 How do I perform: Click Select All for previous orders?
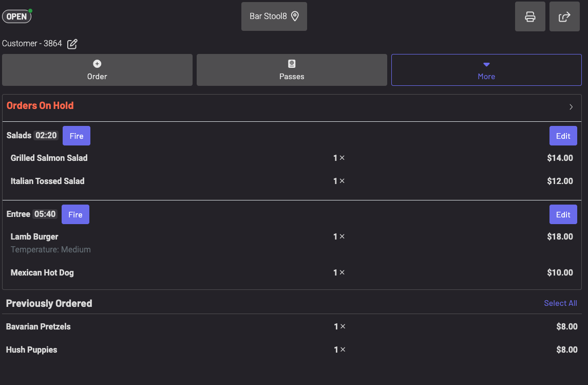click(x=560, y=303)
